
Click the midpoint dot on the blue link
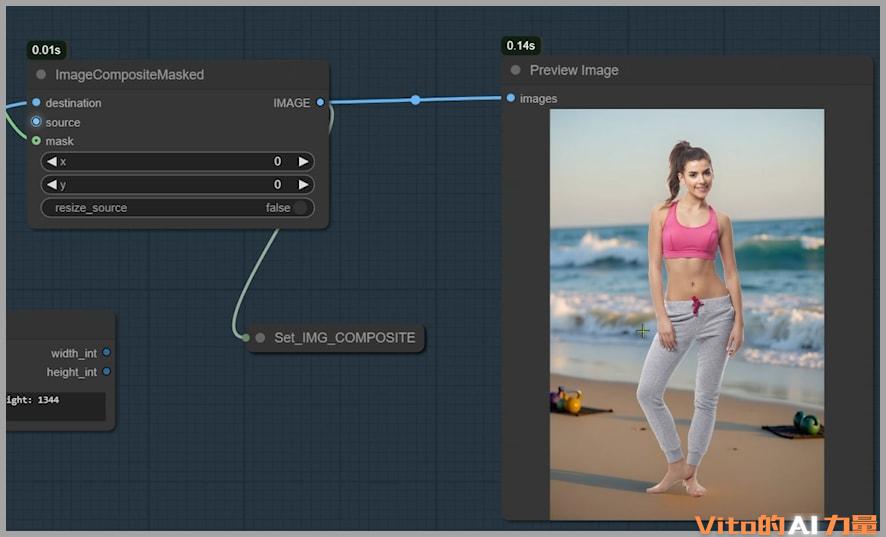(x=415, y=100)
